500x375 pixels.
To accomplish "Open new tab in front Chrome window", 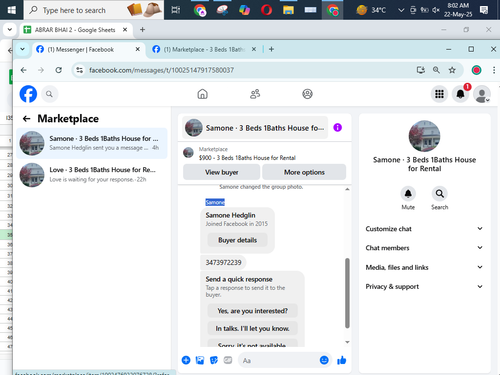I will [x=271, y=49].
